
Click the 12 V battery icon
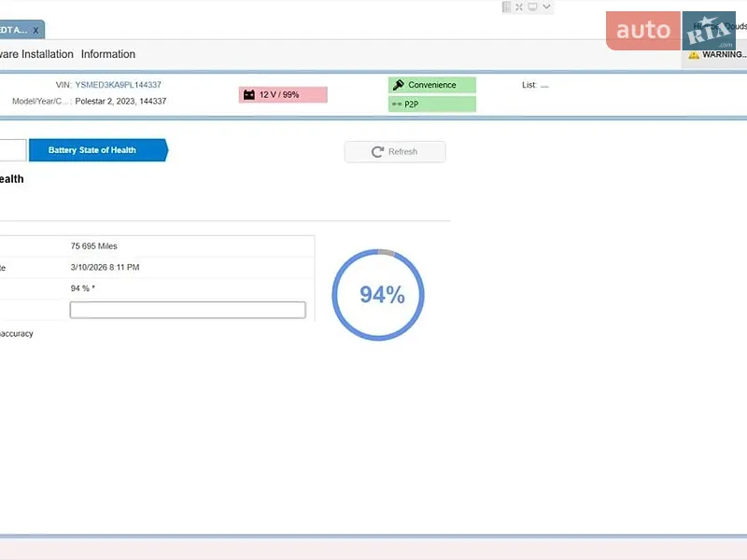249,95
